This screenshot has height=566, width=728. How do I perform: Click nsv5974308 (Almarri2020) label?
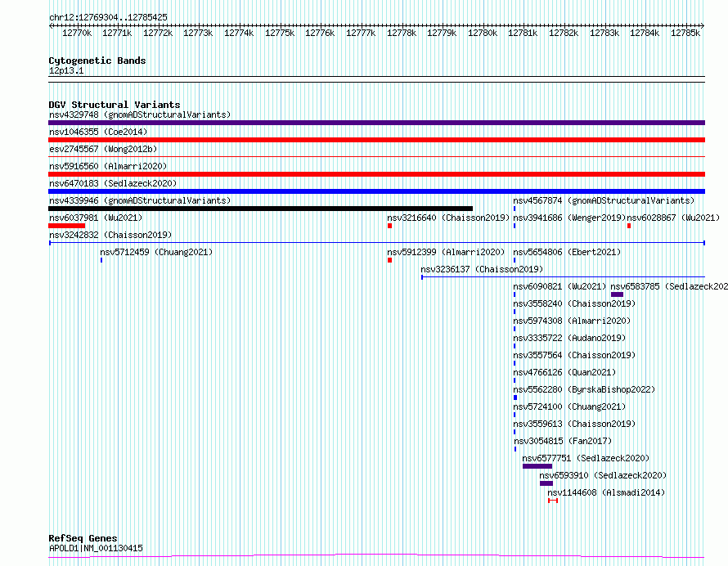pos(572,321)
